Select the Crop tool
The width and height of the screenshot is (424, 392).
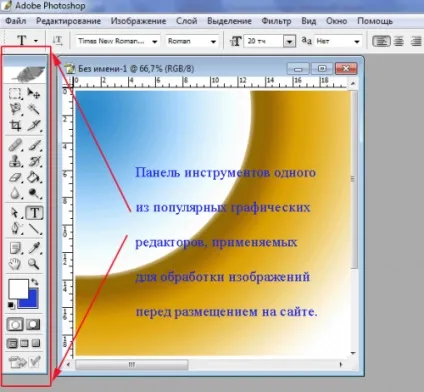(15, 125)
